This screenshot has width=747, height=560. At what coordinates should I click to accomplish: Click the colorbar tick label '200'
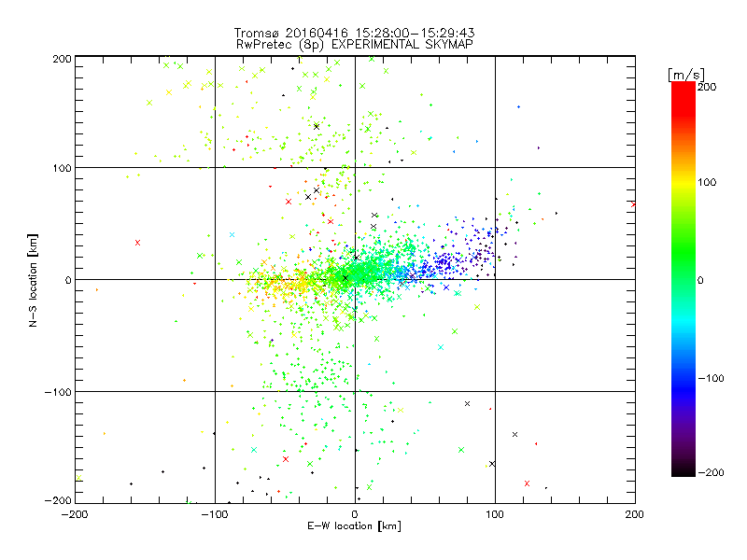pyautogui.click(x=707, y=87)
